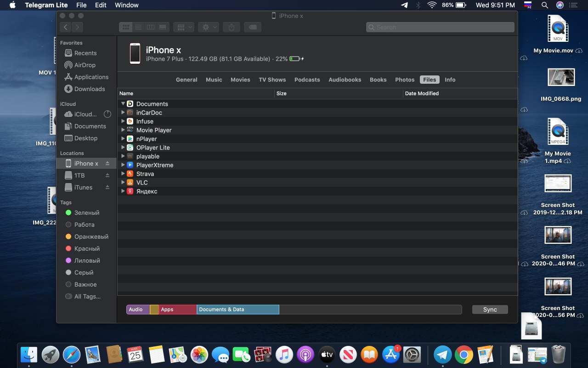Image resolution: width=588 pixels, height=368 pixels.
Task: Select the Яндекс app icon
Action: [x=130, y=191]
